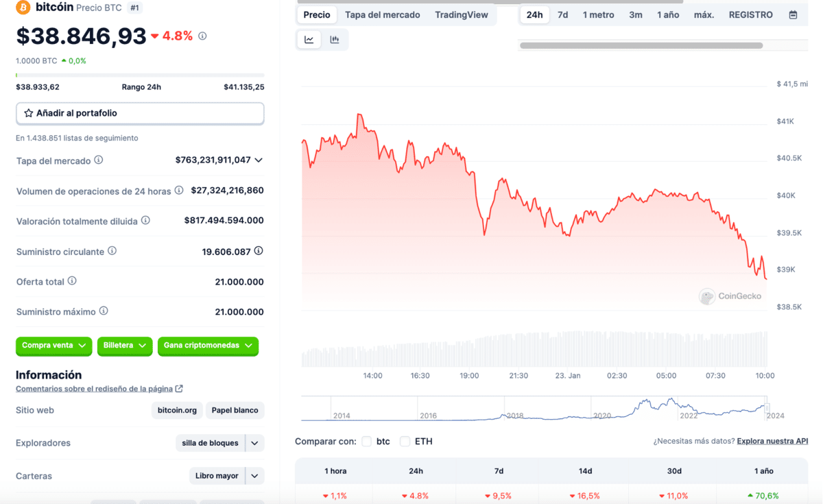The height and width of the screenshot is (504, 823).
Task: Click the CoinGecko watermark logo on the chart
Action: click(730, 297)
